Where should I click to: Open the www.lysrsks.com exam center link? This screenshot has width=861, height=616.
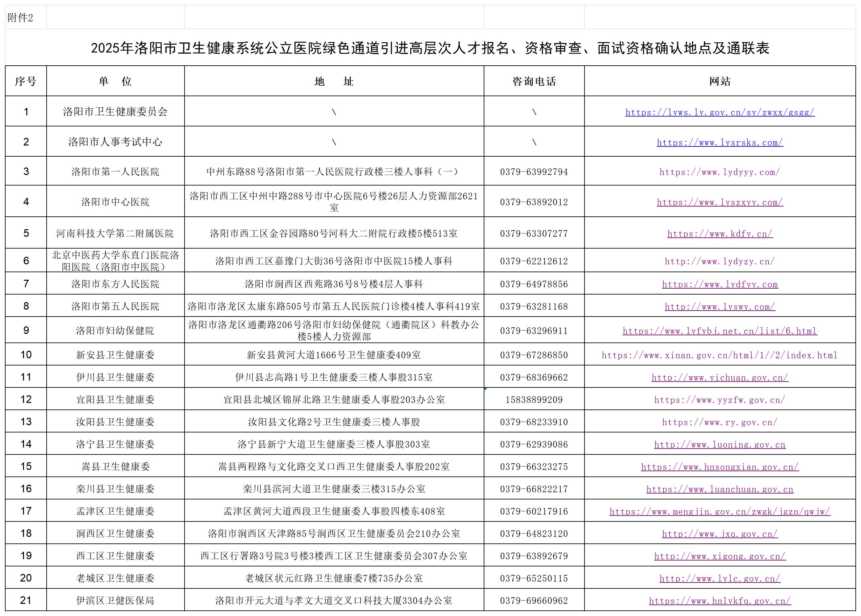click(719, 143)
